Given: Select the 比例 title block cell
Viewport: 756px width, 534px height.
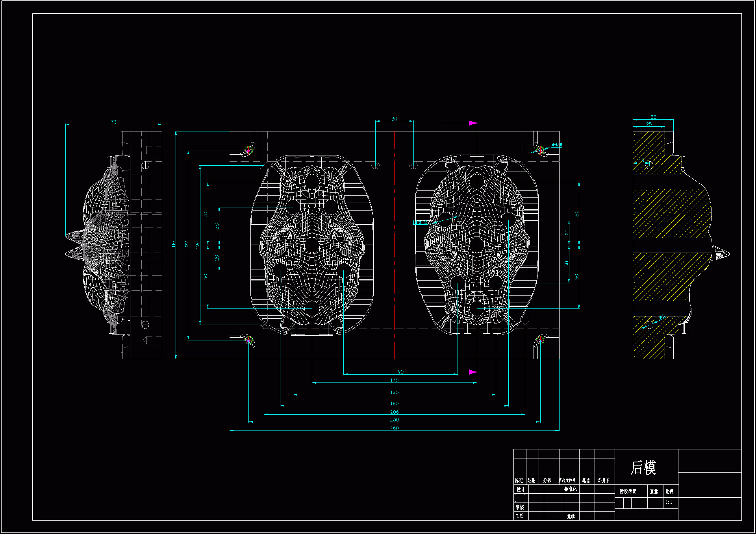Looking at the screenshot, I should point(669,492).
